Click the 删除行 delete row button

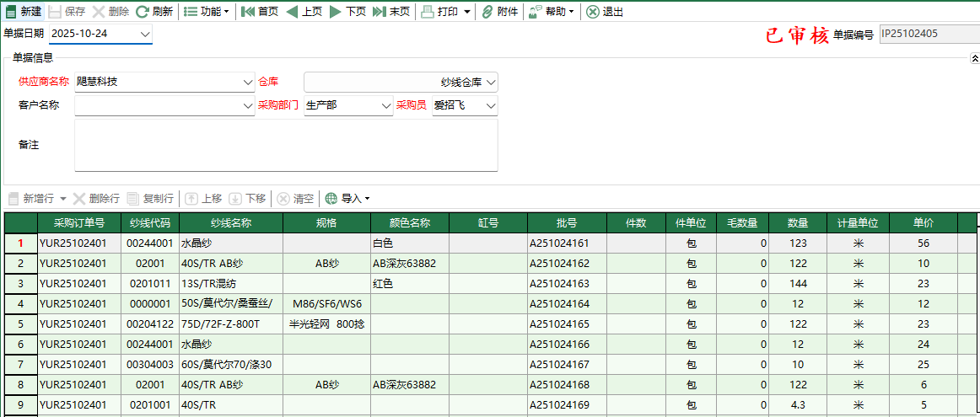(x=96, y=199)
